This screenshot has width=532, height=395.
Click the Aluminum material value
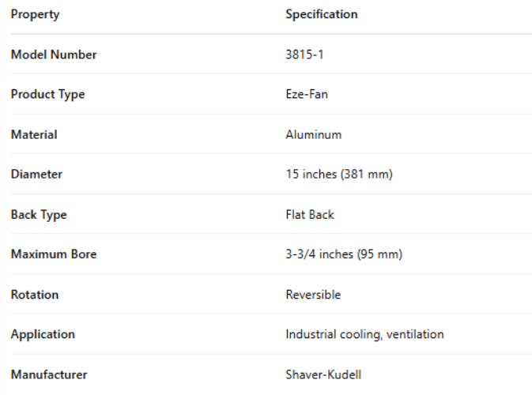313,135
